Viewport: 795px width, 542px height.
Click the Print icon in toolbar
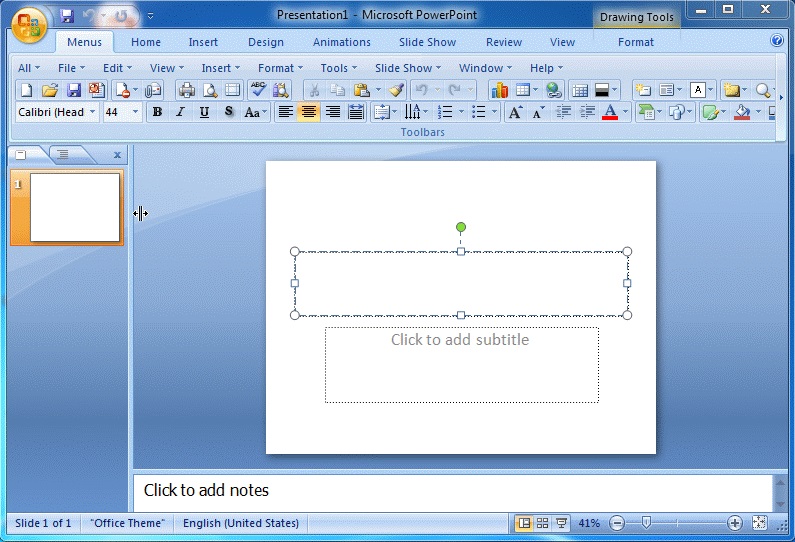pyautogui.click(x=186, y=90)
